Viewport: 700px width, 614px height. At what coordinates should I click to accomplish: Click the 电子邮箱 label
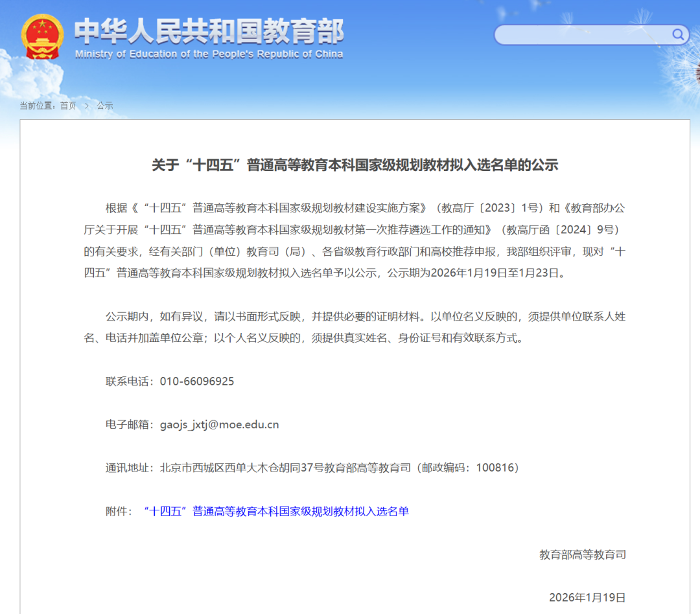(129, 424)
